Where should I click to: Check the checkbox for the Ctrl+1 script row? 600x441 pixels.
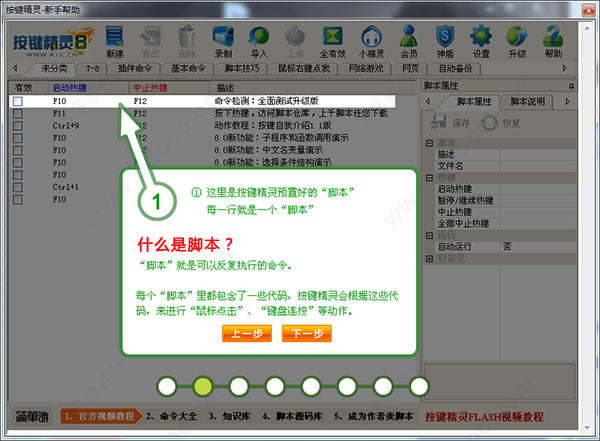(x=18, y=187)
